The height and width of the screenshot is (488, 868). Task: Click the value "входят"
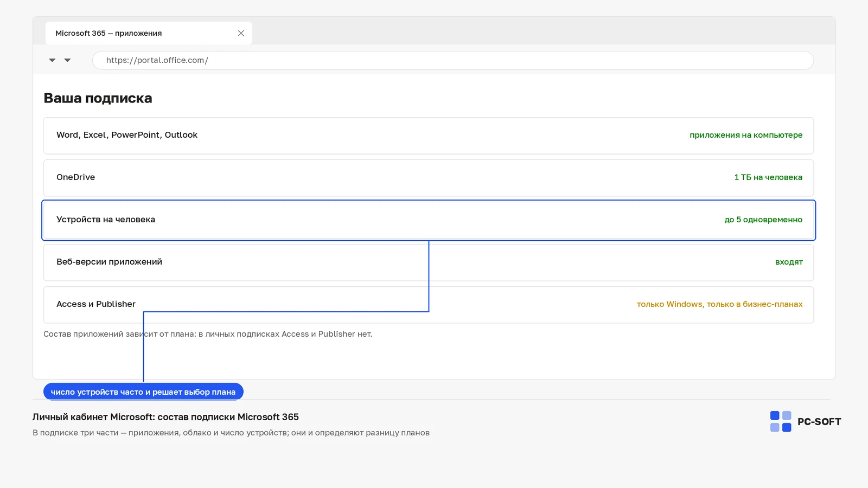[789, 262]
